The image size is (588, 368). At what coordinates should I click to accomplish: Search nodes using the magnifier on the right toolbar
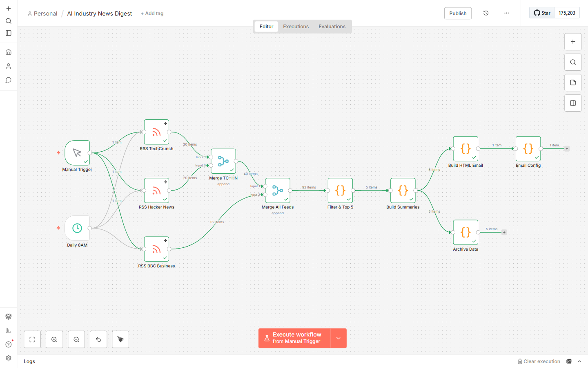click(x=572, y=62)
